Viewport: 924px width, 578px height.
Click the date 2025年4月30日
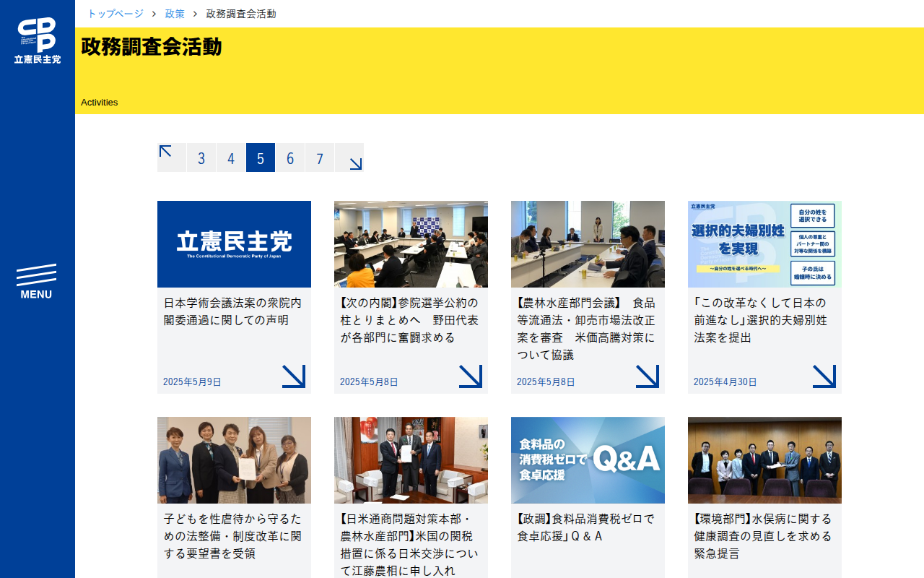[725, 381]
